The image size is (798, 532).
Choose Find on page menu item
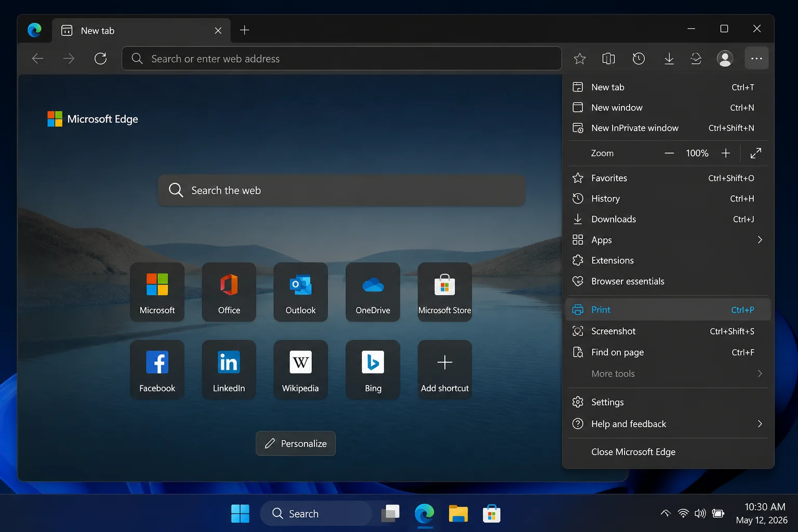pos(668,352)
